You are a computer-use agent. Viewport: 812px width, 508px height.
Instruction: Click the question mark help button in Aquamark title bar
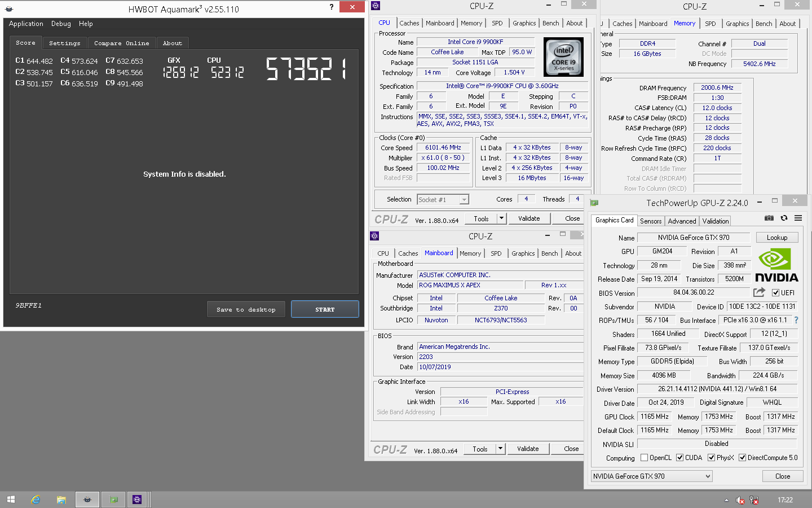click(x=332, y=7)
